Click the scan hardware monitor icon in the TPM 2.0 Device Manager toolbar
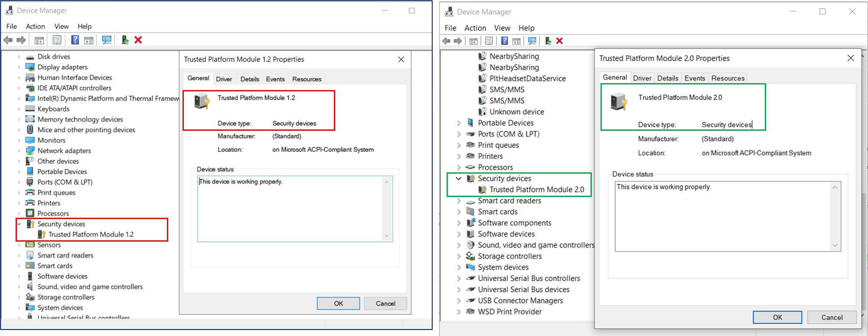868x336 pixels. (532, 41)
